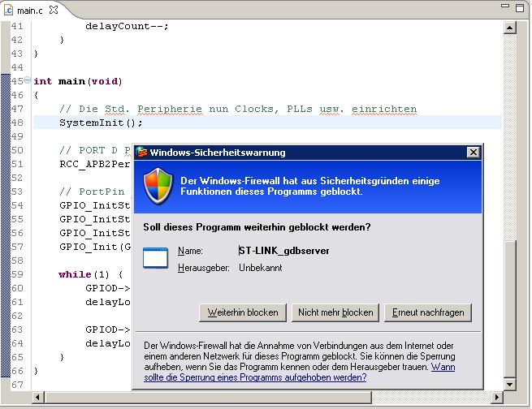The image size is (532, 409).
Task: Click Weiterhin blocken button
Action: [x=243, y=312]
